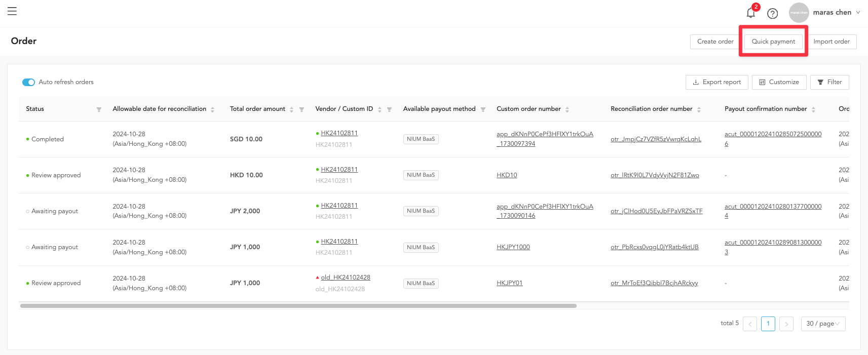Sort by Custom order number
Image resolution: width=868 pixels, height=355 pixels.
(x=567, y=109)
